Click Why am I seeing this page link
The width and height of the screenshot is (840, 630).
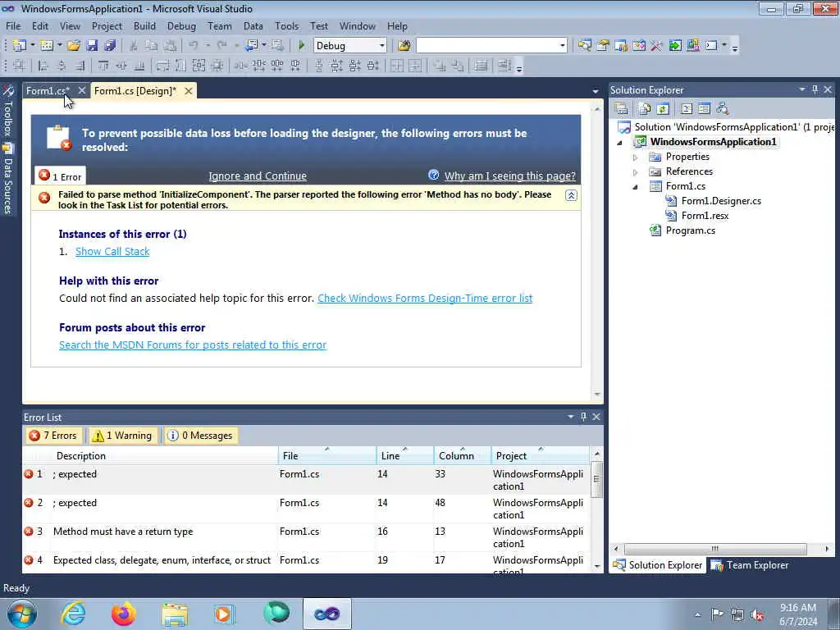coord(509,176)
